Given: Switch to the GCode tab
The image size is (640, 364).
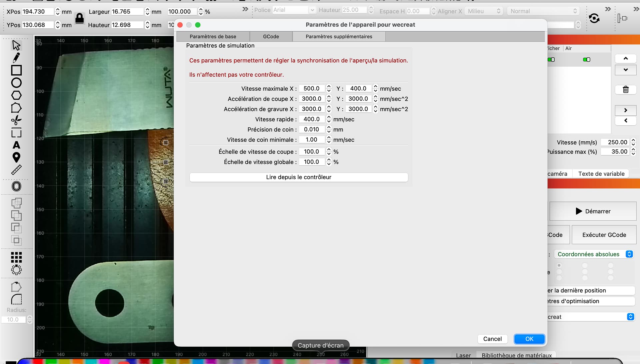Looking at the screenshot, I should coord(271,36).
